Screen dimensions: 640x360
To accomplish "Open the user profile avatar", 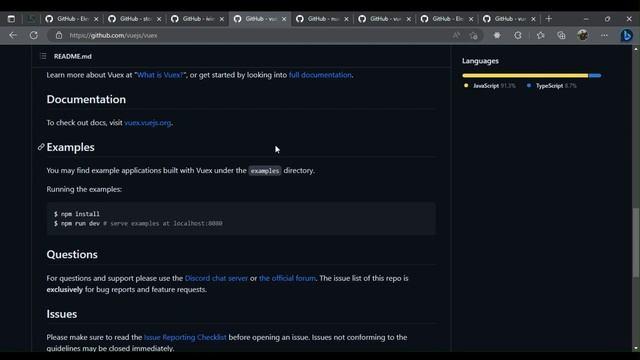I will pyautogui.click(x=583, y=36).
